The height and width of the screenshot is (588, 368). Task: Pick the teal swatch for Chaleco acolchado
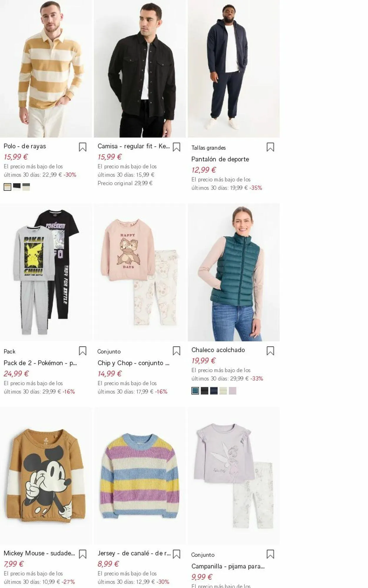[195, 391]
